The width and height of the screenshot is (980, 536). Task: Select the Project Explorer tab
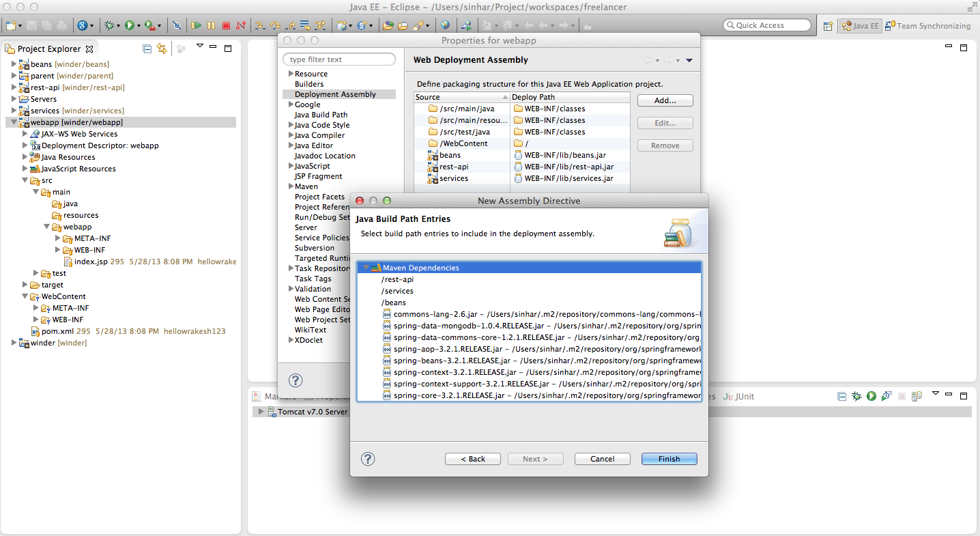[48, 48]
